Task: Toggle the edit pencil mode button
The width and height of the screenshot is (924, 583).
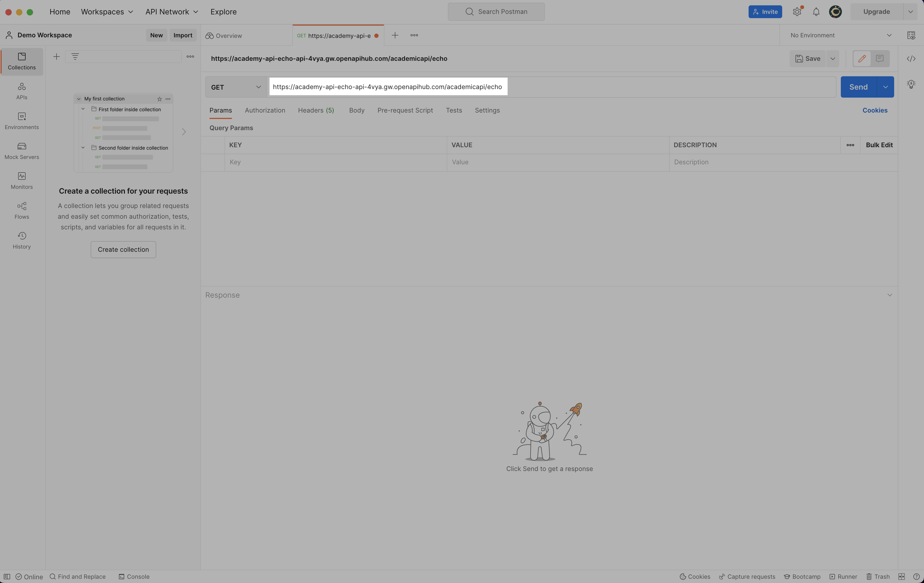Action: 862,59
